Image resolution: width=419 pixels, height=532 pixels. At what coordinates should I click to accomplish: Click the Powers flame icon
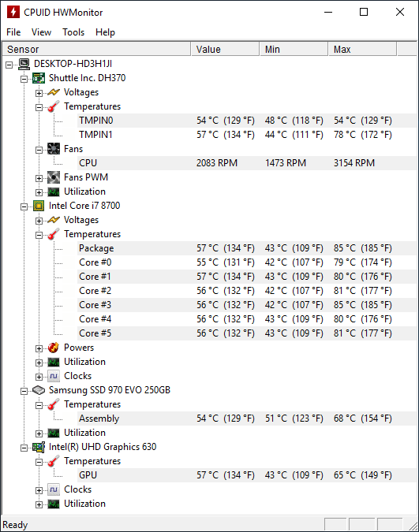pyautogui.click(x=54, y=348)
